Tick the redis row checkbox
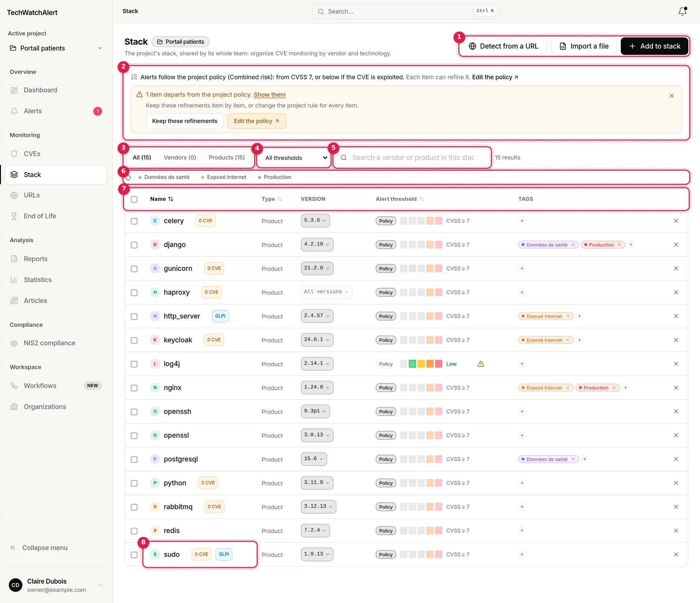The image size is (700, 603). click(x=134, y=531)
